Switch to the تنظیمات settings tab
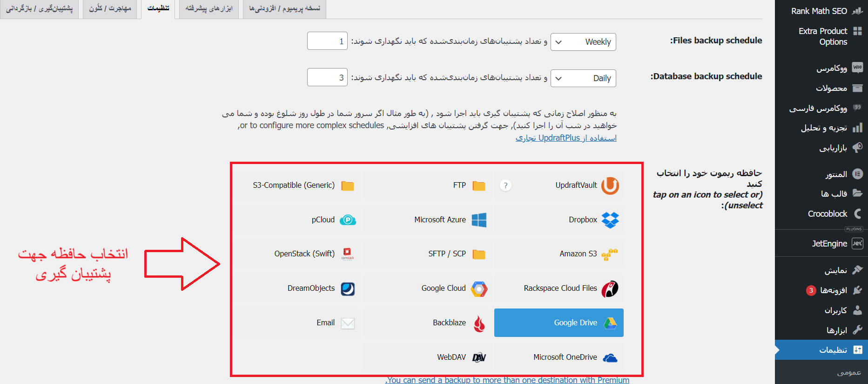Screen dimensions: 868x384 [158, 9]
